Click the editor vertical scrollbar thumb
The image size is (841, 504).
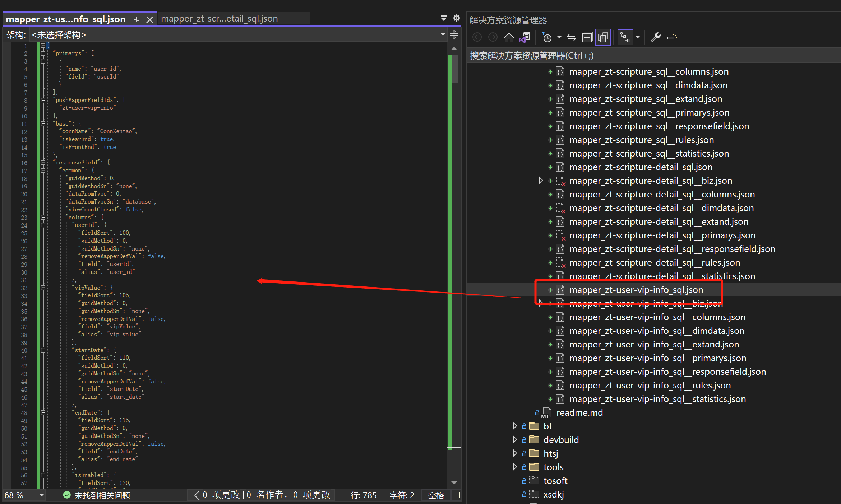455,69
